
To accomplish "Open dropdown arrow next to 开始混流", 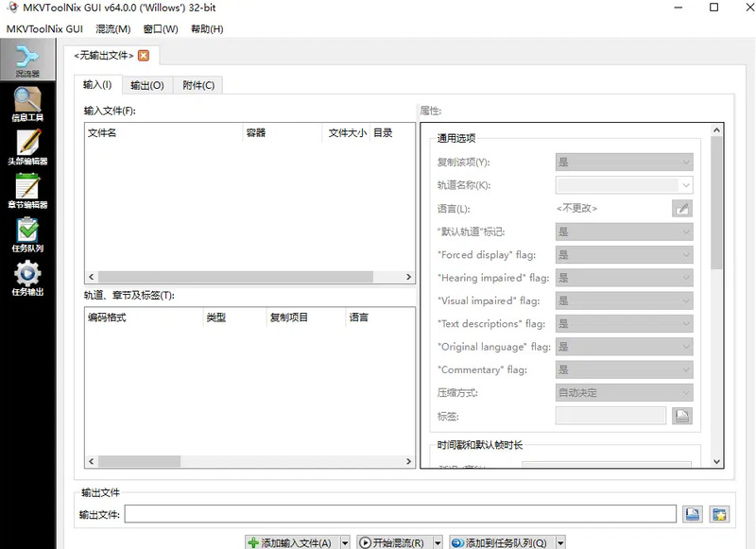I will (438, 542).
